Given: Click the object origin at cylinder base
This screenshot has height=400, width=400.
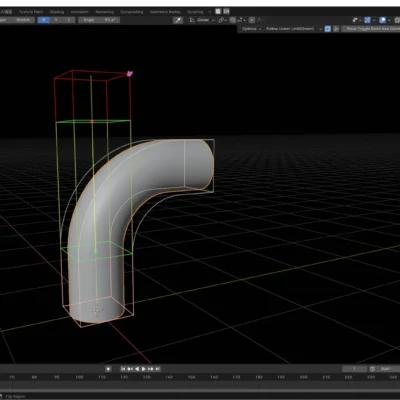Looking at the screenshot, I should click(x=97, y=311).
